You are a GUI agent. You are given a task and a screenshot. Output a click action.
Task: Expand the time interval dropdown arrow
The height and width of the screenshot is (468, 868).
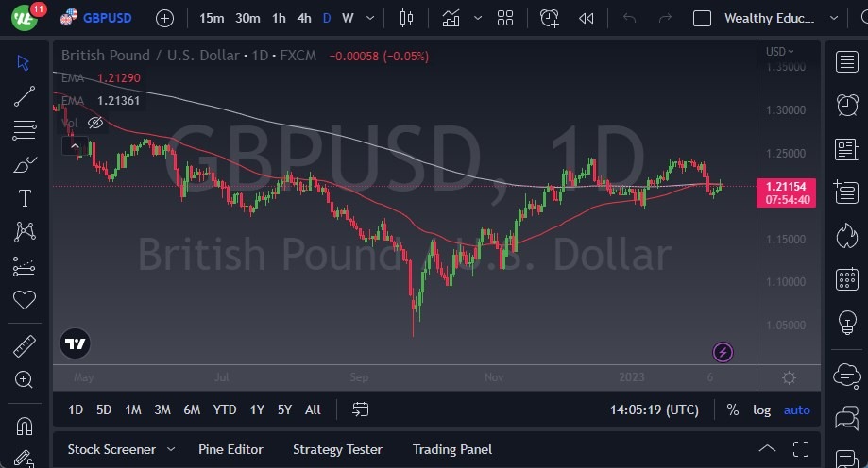tap(369, 18)
